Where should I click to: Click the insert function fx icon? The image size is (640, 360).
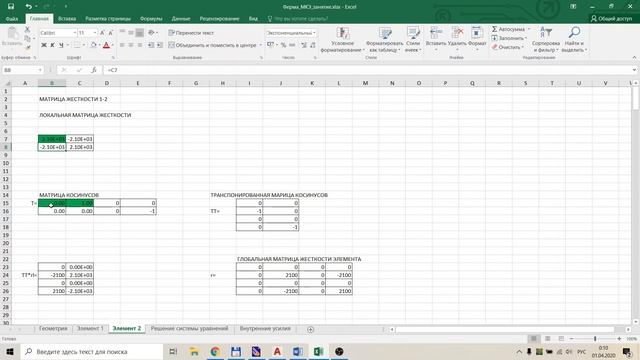94,70
